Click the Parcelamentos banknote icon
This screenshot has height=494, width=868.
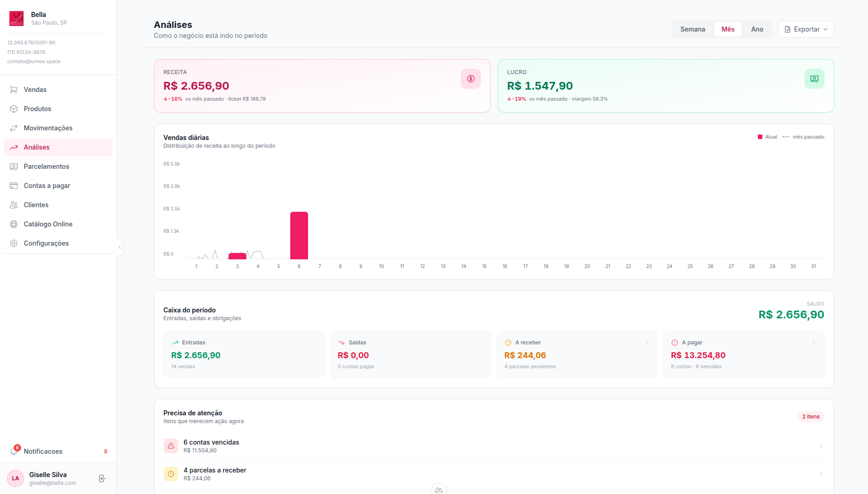14,166
